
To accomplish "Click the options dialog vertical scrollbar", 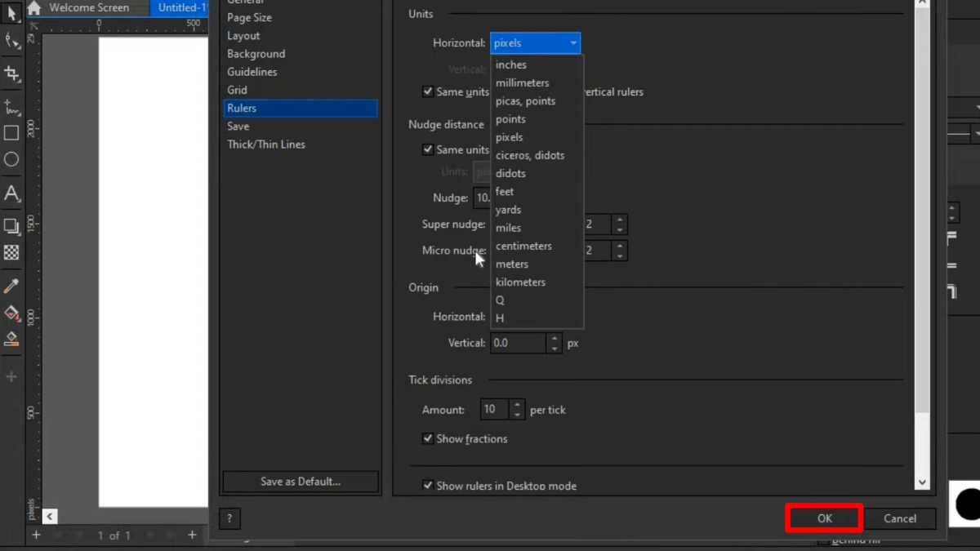I will click(x=922, y=245).
